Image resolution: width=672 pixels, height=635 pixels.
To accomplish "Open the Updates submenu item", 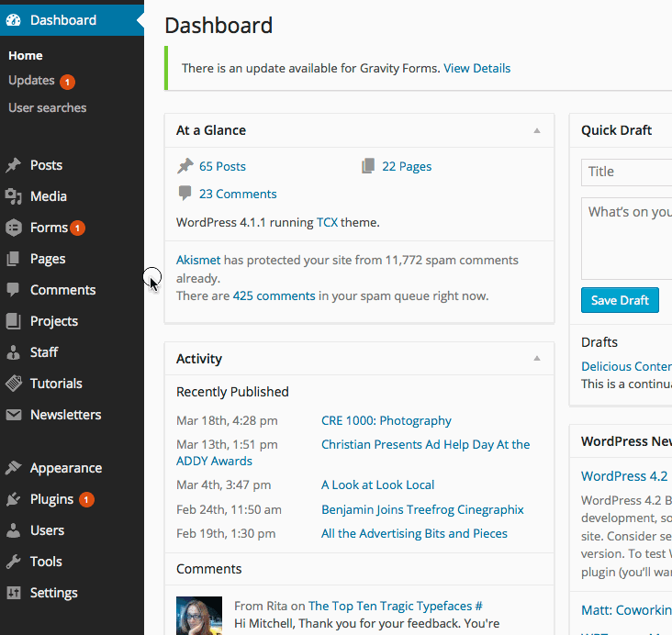I will coord(31,81).
